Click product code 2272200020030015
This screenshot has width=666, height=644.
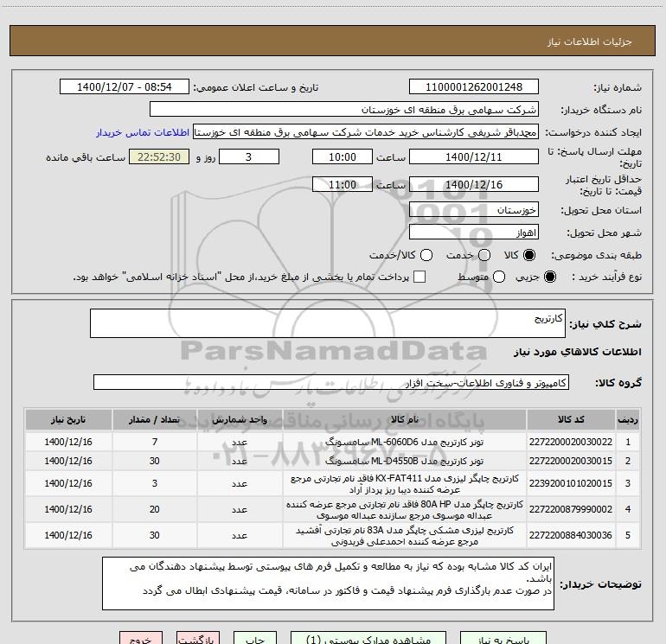click(571, 461)
